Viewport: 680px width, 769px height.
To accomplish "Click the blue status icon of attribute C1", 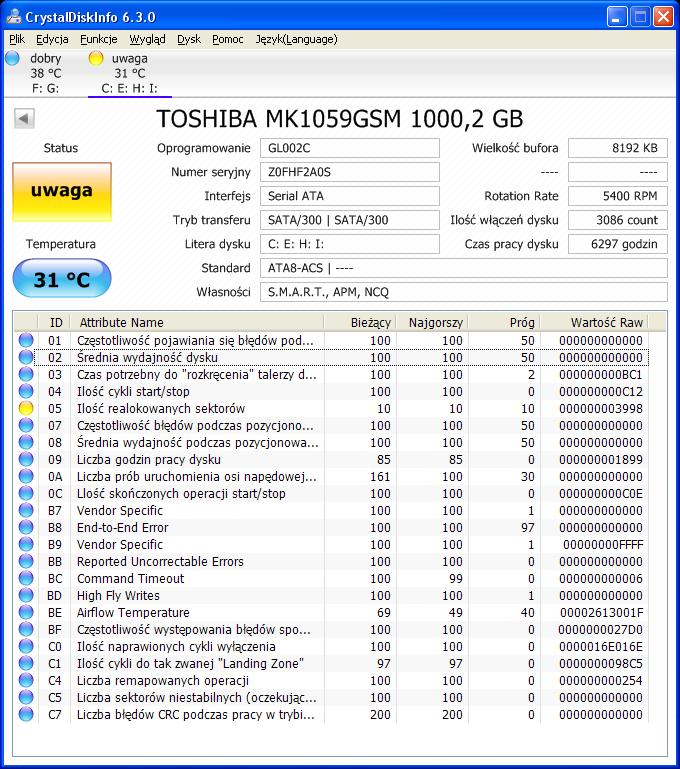I will [x=25, y=663].
